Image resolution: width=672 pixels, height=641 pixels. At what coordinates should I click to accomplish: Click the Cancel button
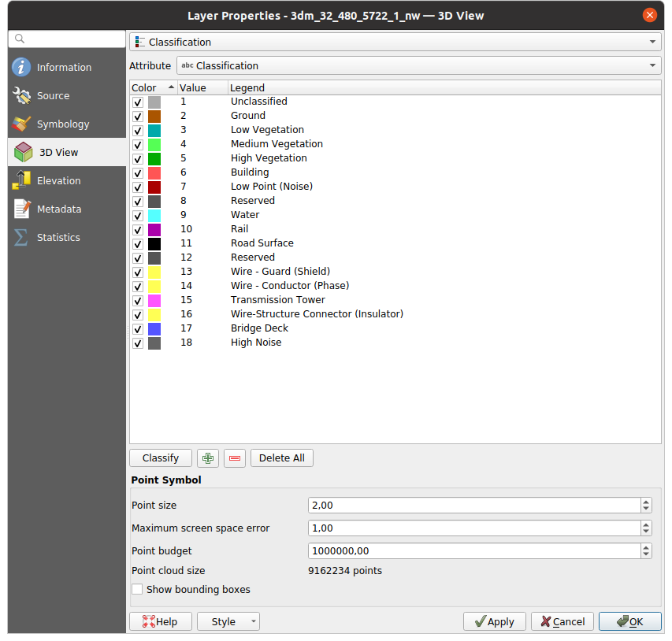pos(562,621)
